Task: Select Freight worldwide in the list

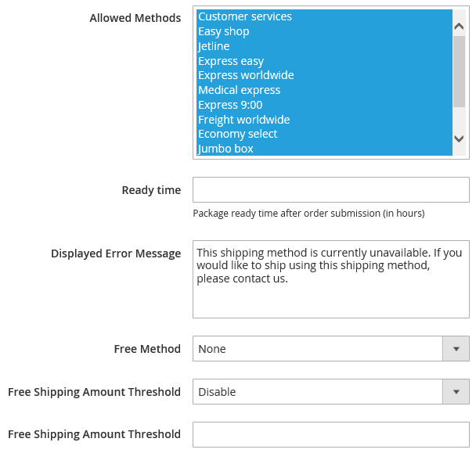Action: pyautogui.click(x=243, y=120)
